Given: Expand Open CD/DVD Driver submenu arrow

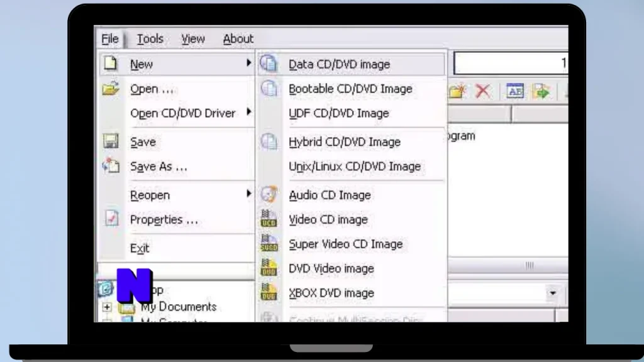Looking at the screenshot, I should [249, 112].
